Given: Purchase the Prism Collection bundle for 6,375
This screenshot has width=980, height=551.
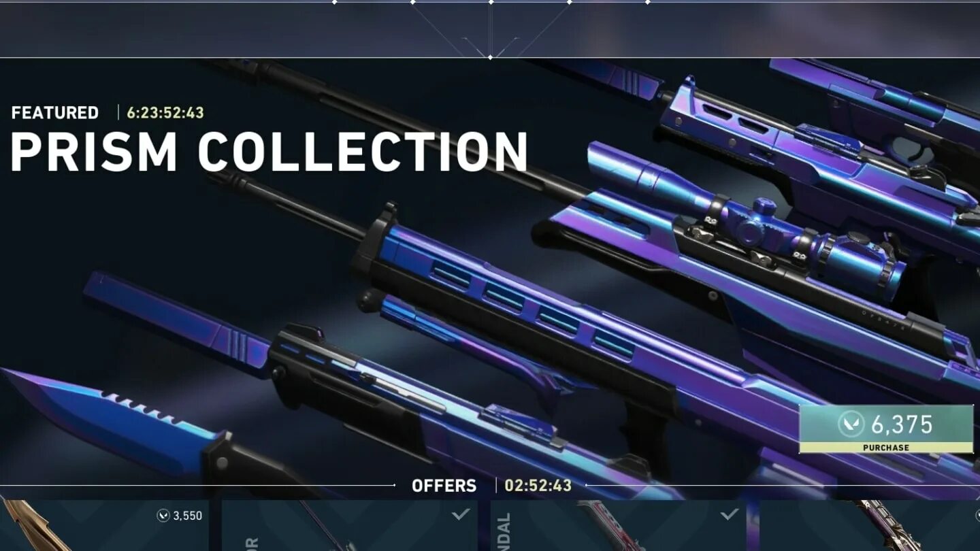Looking at the screenshot, I should pyautogui.click(x=886, y=429).
